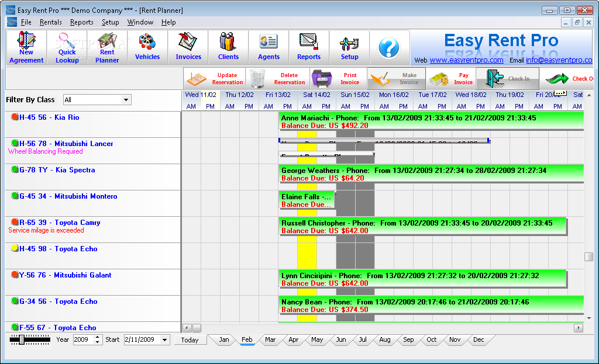Open the Clients section

228,47
